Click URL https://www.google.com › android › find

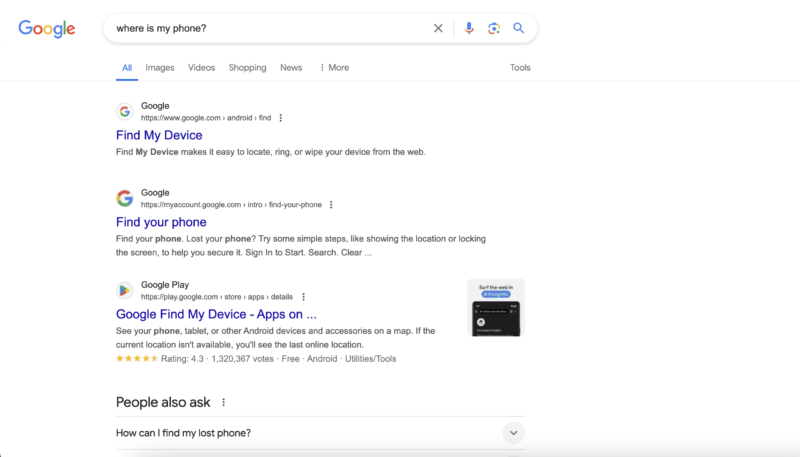coord(206,118)
